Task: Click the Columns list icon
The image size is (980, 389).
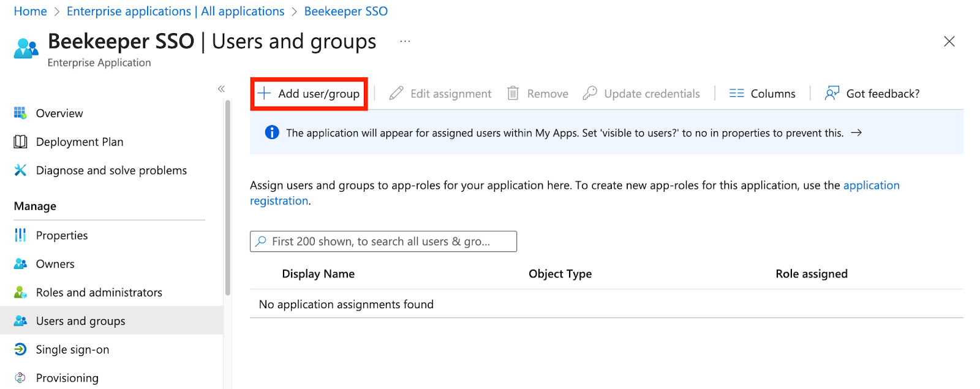Action: pyautogui.click(x=736, y=94)
